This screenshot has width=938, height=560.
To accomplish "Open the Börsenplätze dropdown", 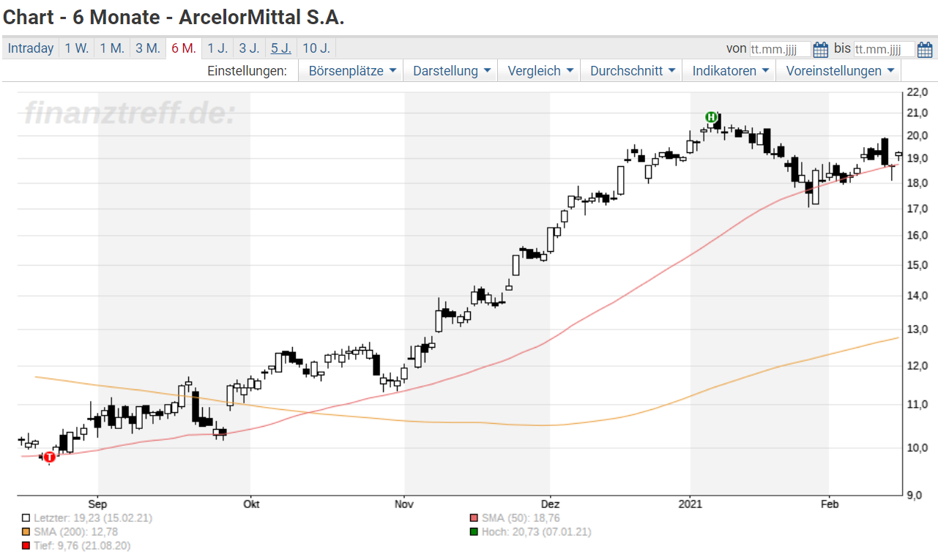I will tap(351, 71).
